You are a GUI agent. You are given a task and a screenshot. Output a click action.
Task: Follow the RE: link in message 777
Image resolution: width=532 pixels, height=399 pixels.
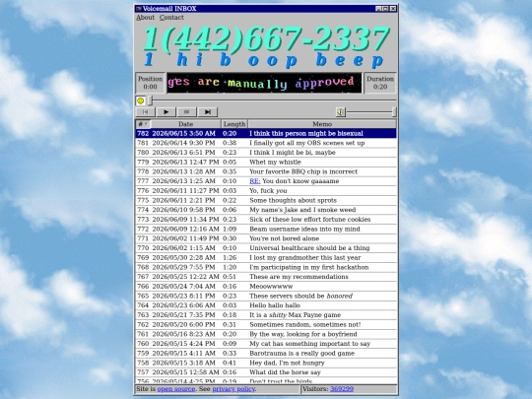[255, 181]
